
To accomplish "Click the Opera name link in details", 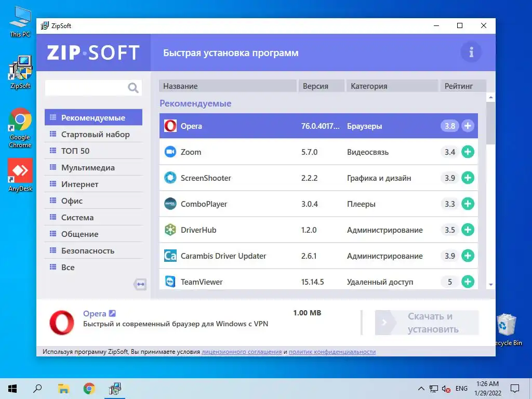I will tap(95, 313).
